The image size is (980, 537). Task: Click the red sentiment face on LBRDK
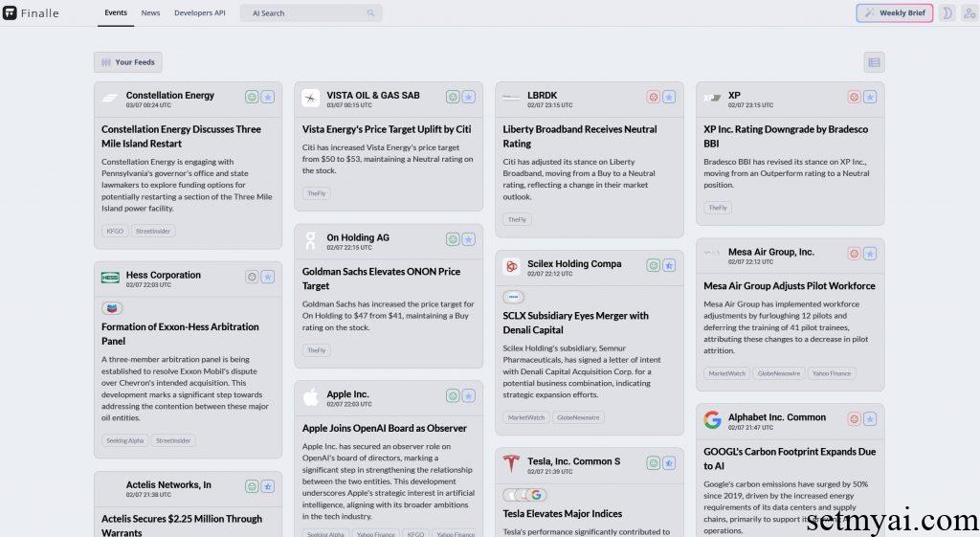654,97
